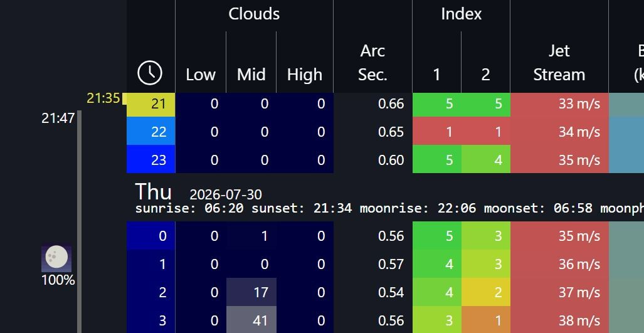Click the High clouds column header
This screenshot has height=333, width=644.
[x=305, y=75]
